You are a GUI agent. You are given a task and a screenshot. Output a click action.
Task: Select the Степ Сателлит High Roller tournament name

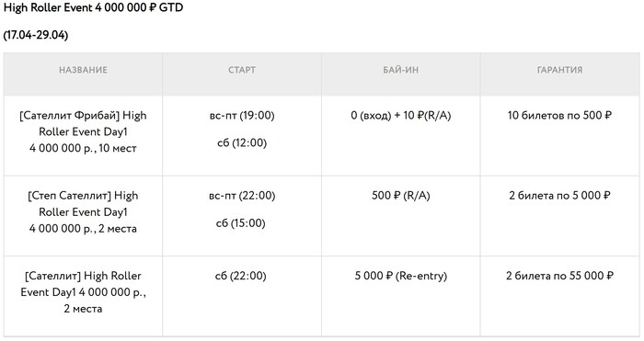(83, 212)
